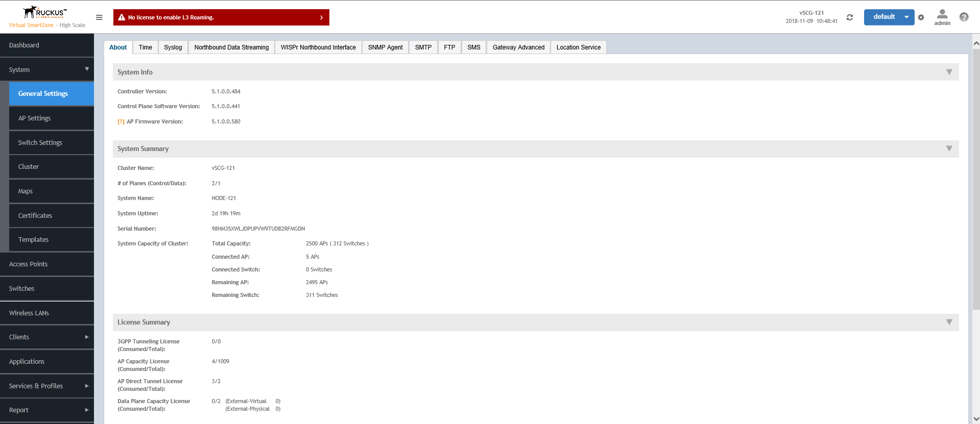Click the System Uptime value 2d 19h 19m

226,213
